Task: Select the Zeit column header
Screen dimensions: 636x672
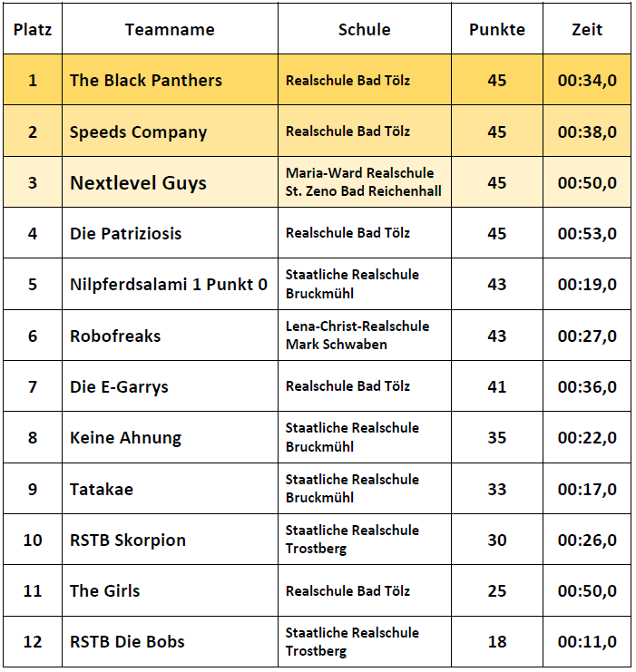Action: (587, 29)
